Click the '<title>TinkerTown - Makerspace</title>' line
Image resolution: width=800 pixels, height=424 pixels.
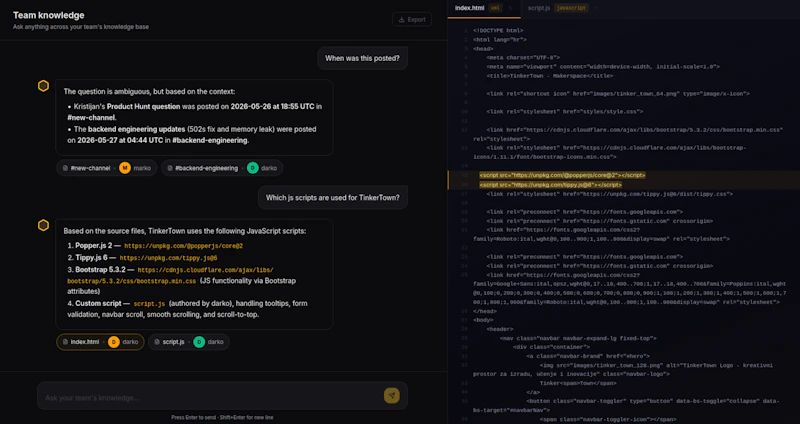(550, 76)
